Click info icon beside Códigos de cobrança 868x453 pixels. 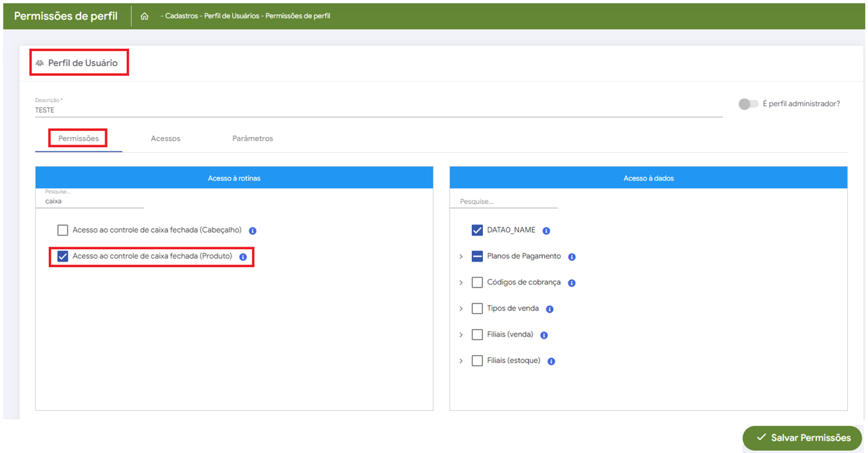(572, 283)
